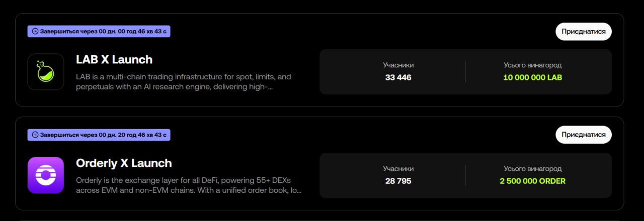Viewport: 644px width, 221px height.
Task: Click the LAB project description text
Action: pos(184,82)
